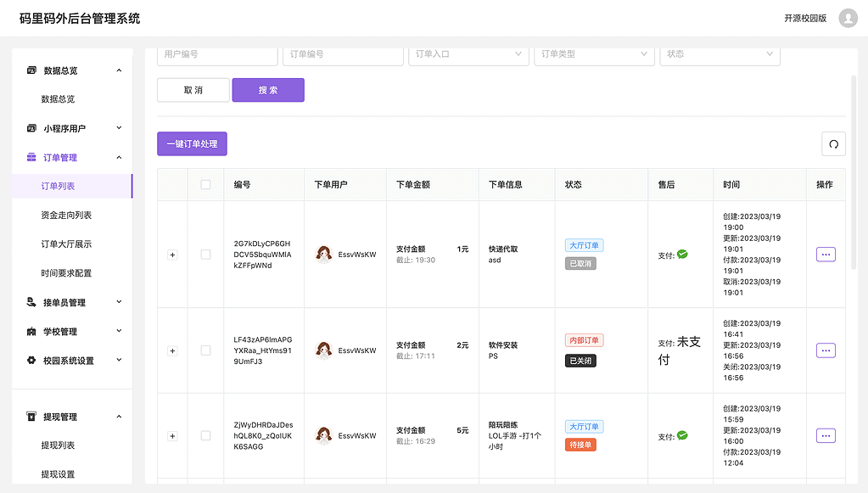
Task: Collapse the 数据总览 menu chevron
Action: tap(119, 70)
